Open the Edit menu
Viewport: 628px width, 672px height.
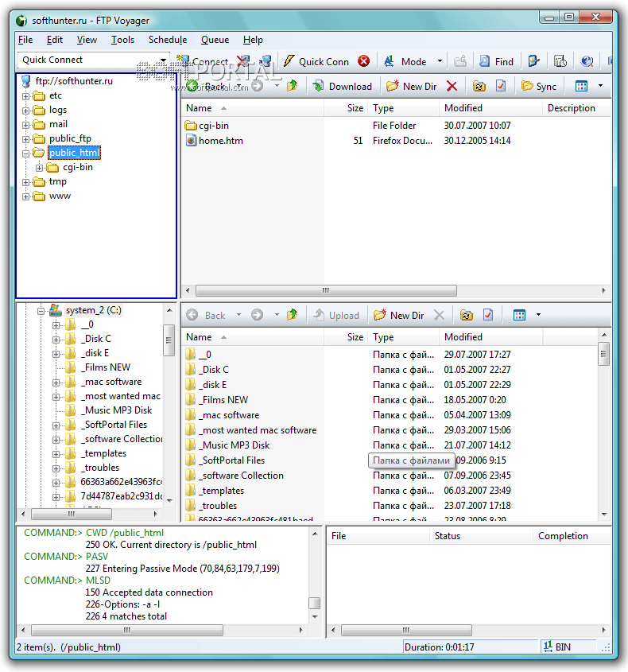tap(54, 40)
